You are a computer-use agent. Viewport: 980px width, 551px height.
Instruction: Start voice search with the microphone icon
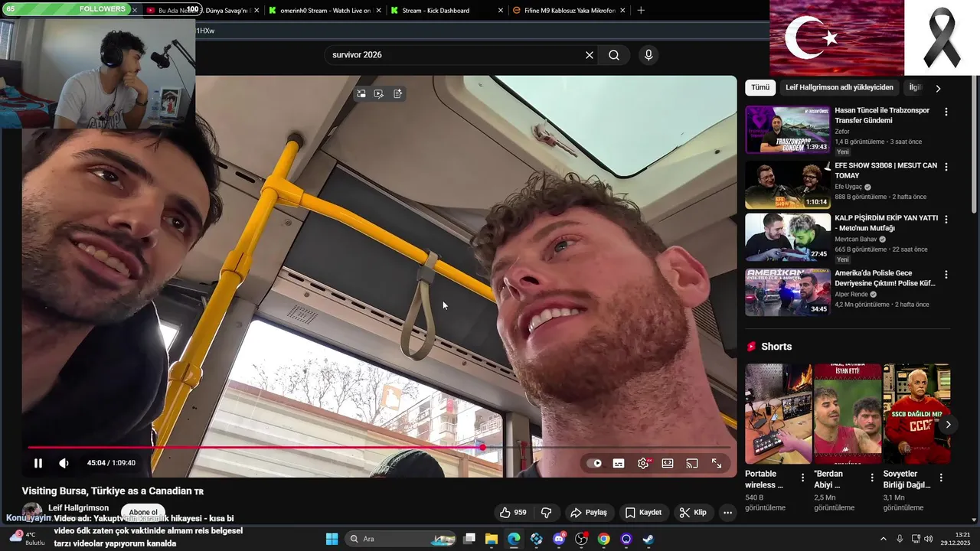[648, 55]
